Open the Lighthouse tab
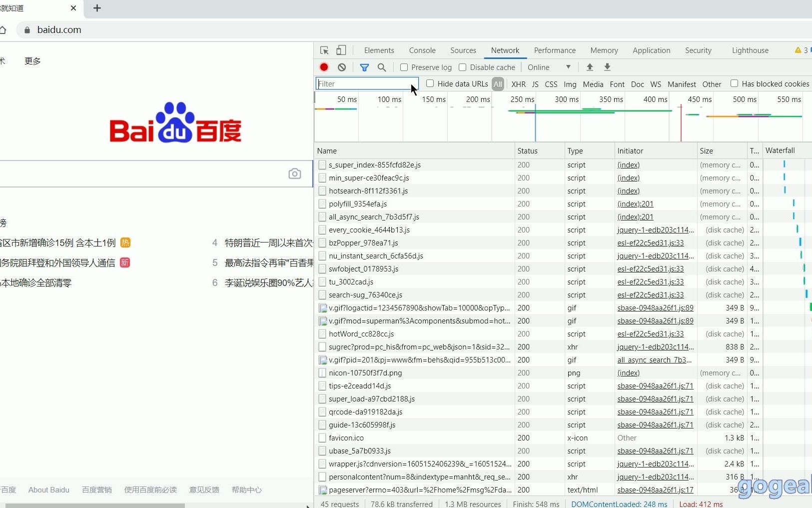Image resolution: width=812 pixels, height=508 pixels. coord(750,50)
